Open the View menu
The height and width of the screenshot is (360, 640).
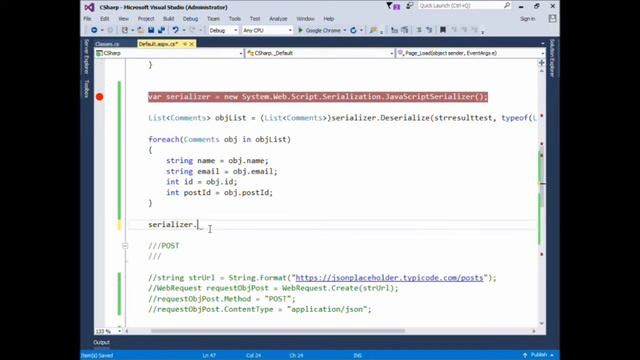(123, 19)
